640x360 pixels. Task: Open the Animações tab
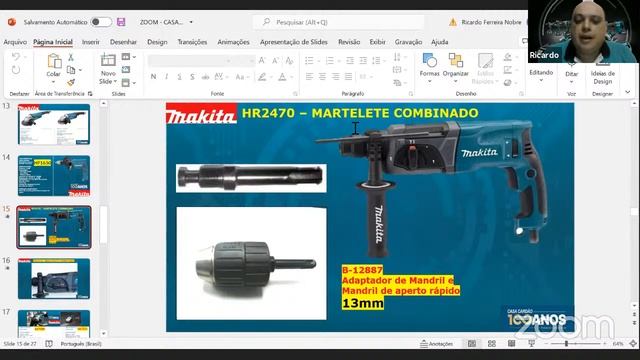[233, 42]
